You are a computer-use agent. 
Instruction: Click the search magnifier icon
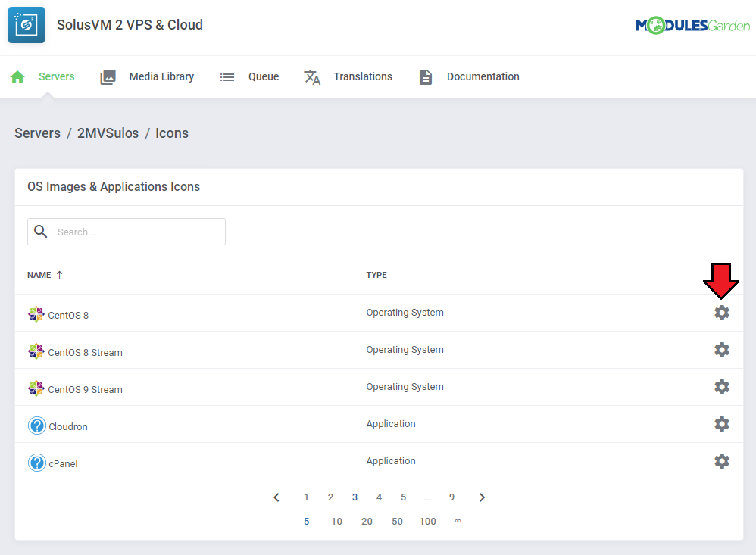click(41, 232)
